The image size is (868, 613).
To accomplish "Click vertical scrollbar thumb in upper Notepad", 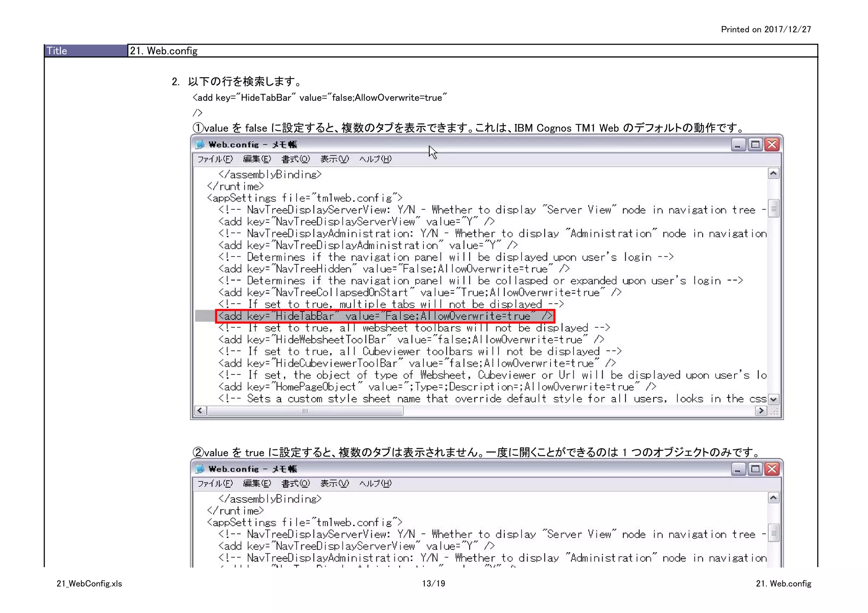I will click(x=773, y=208).
